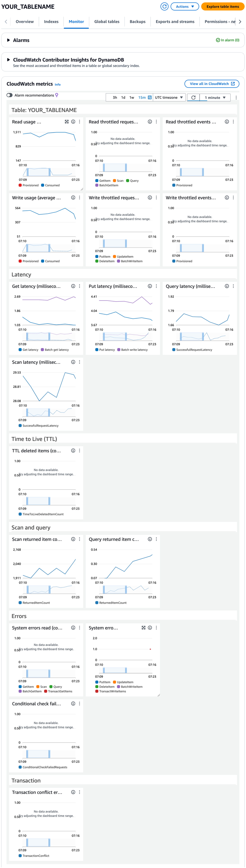Open the Actions dropdown

184,6
